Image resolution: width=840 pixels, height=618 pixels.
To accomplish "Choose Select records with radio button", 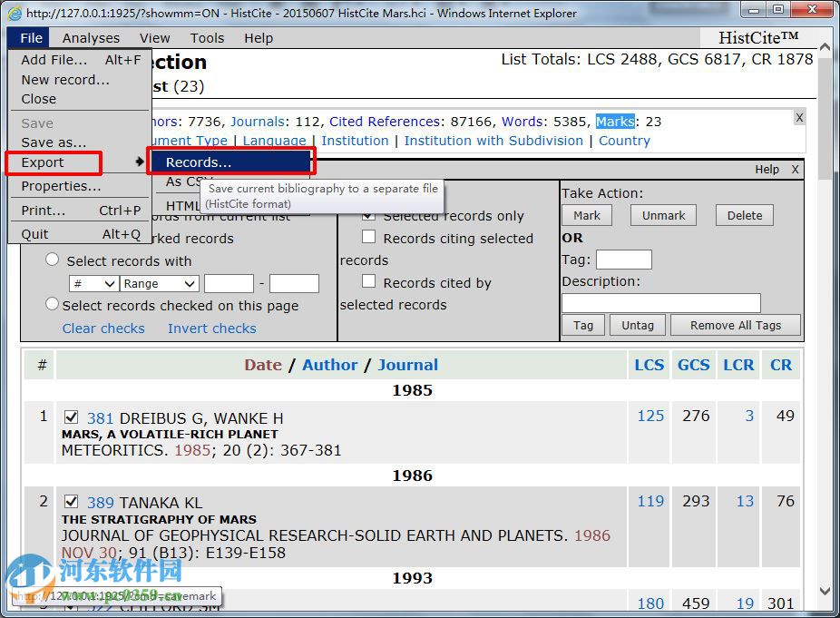I will tap(53, 260).
